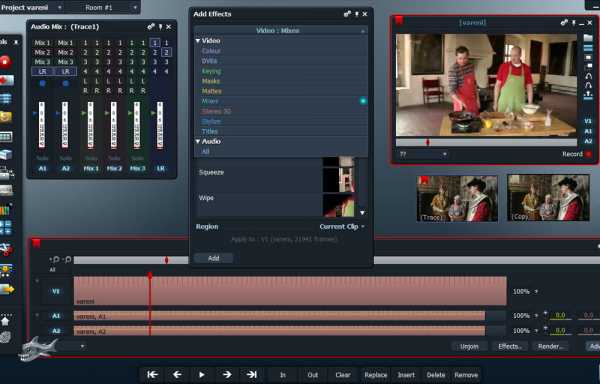The image size is (600, 384).
Task: Click the upper headphone icon in viewer
Action: [x=588, y=76]
